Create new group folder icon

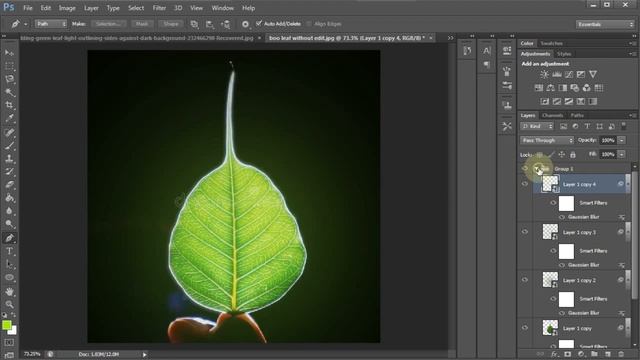click(594, 354)
